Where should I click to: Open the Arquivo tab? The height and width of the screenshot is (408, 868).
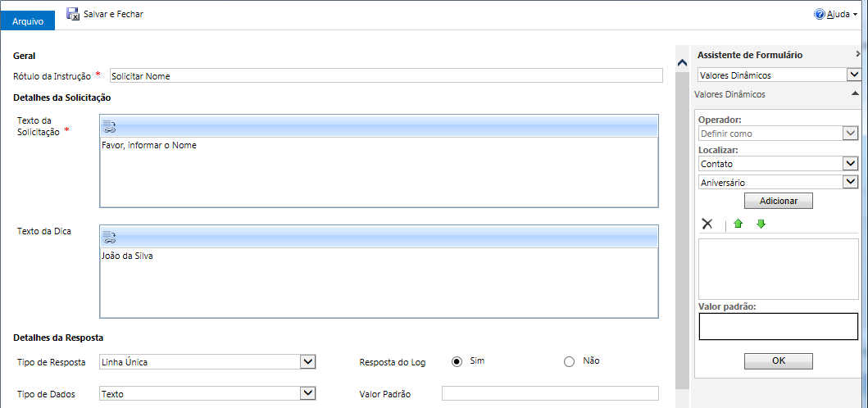point(27,21)
